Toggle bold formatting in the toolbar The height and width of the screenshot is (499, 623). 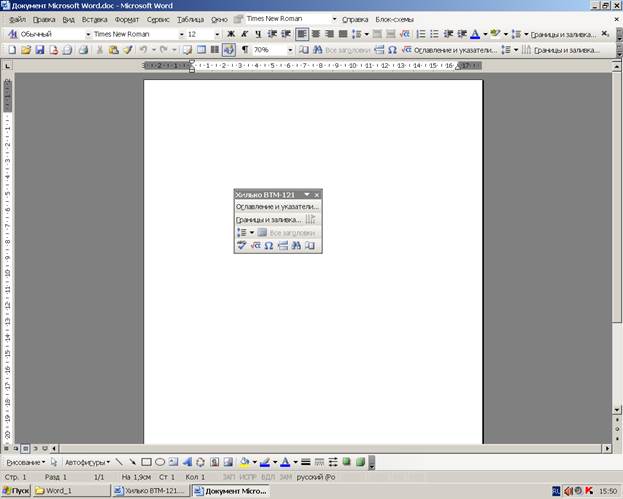click(x=230, y=34)
